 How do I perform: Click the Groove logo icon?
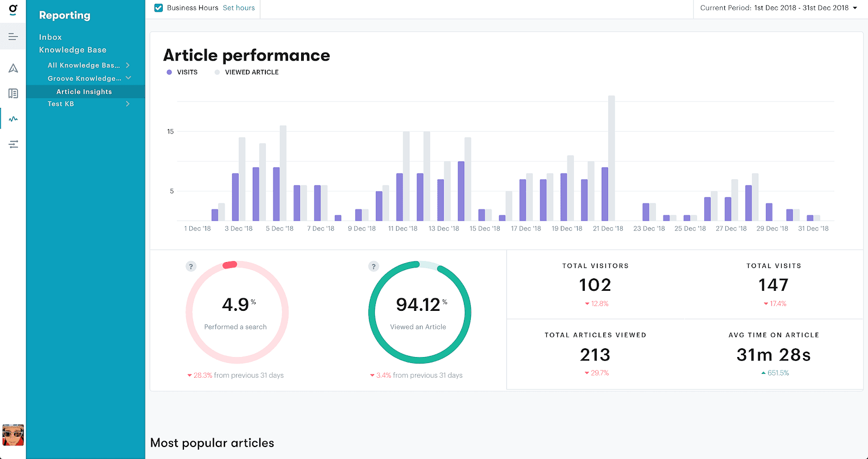click(13, 9)
